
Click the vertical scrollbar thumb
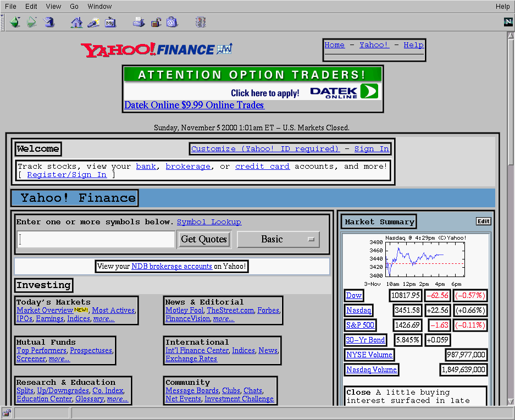(511, 102)
